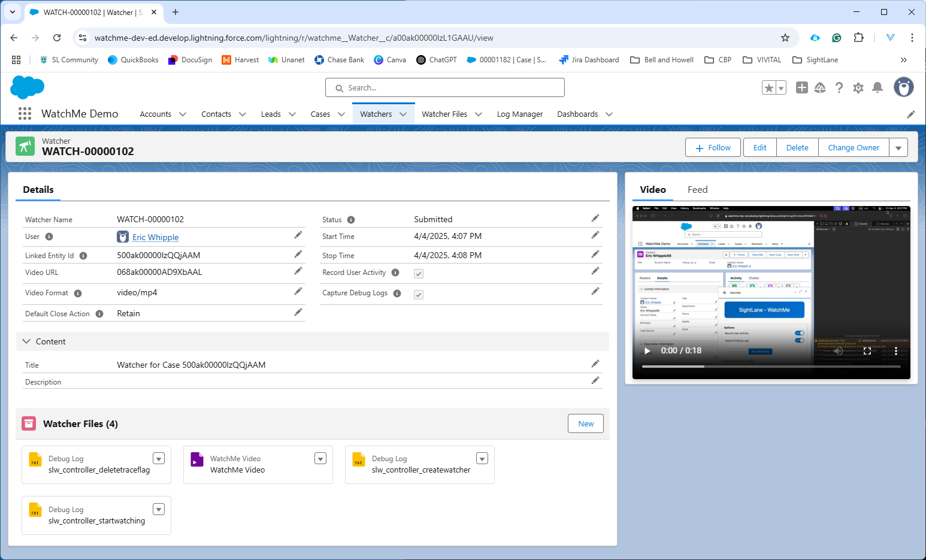926x560 pixels.
Task: Toggle Capture Debug Logs checkbox
Action: (x=419, y=295)
